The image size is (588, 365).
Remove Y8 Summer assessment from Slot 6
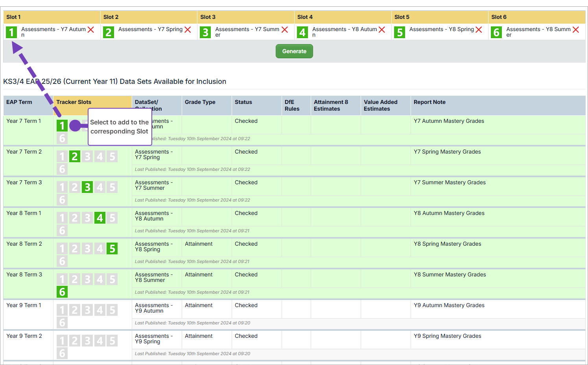[x=576, y=30]
